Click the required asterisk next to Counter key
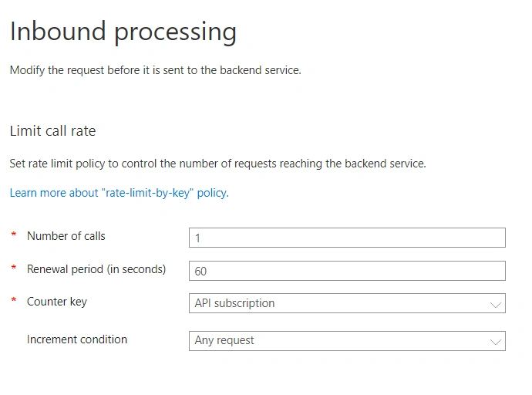The image size is (532, 395). click(14, 299)
